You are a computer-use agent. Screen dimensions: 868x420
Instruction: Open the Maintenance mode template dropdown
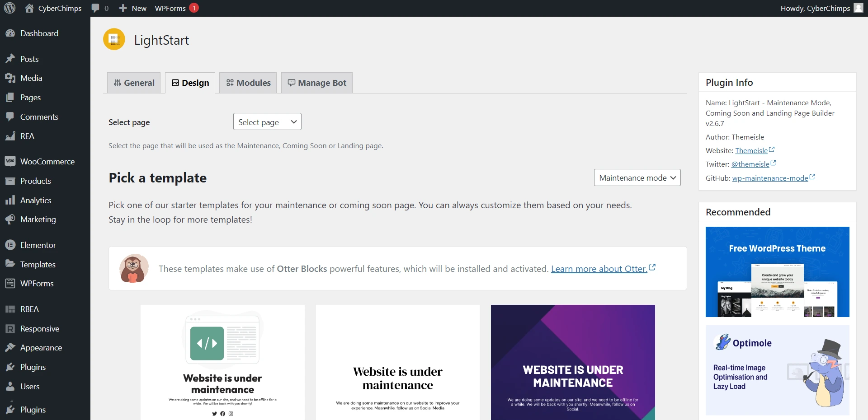[x=637, y=177]
